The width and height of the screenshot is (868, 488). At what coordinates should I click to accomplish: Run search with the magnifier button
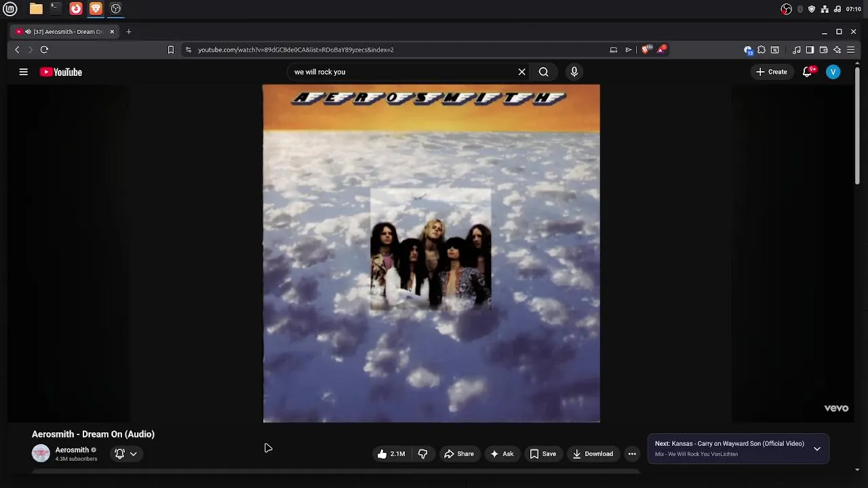(x=544, y=72)
